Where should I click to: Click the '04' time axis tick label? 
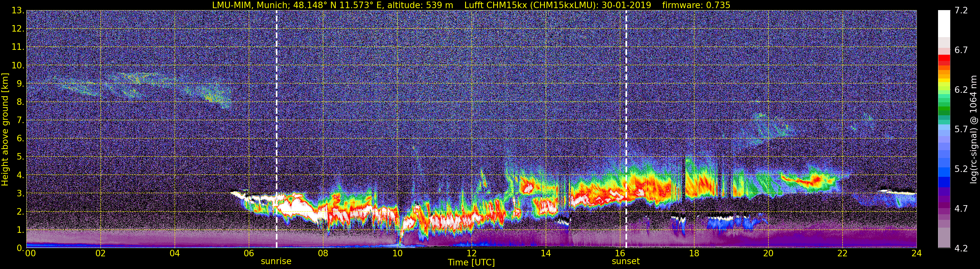pyautogui.click(x=175, y=254)
